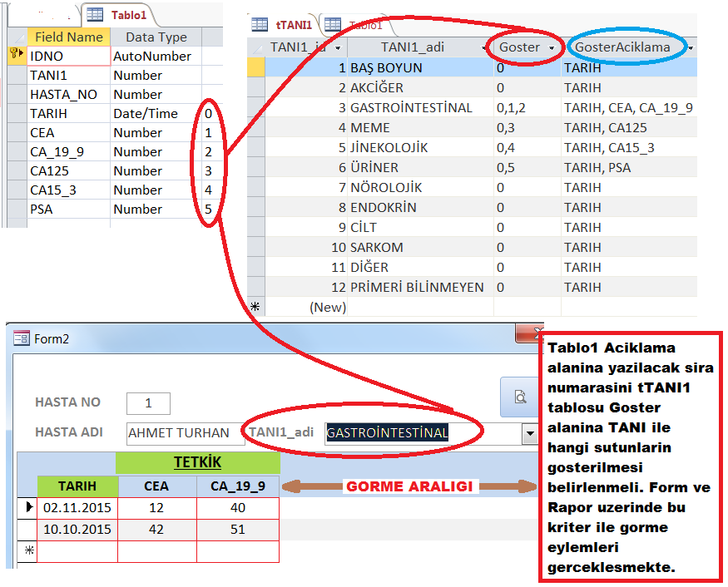This screenshot has height=587, width=728.
Task: Click the new record asterisk in the tTANI1 table
Action: pyautogui.click(x=255, y=307)
